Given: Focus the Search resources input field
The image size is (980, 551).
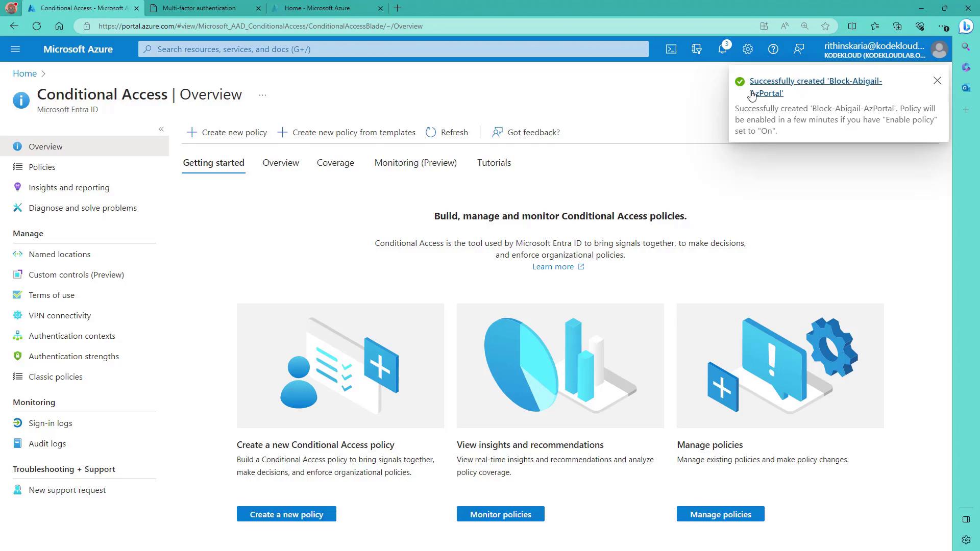Looking at the screenshot, I should [x=393, y=49].
